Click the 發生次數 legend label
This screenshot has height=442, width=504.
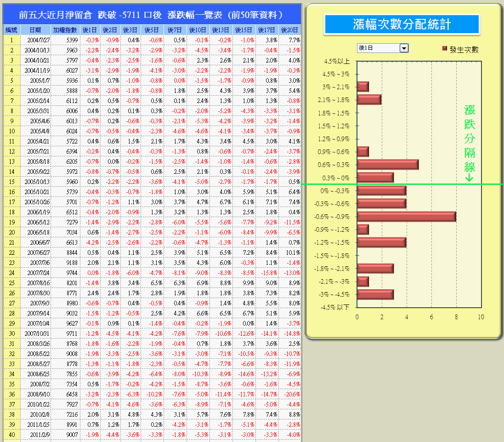(x=464, y=49)
